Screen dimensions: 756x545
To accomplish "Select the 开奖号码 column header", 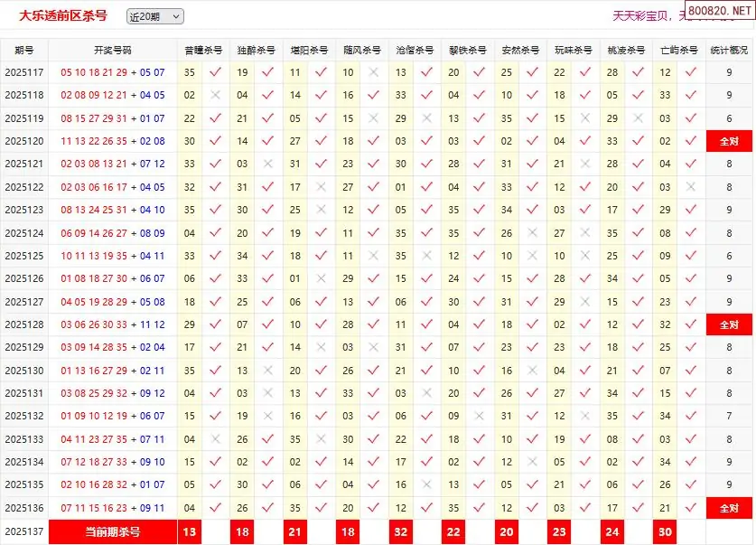I will pos(112,50).
